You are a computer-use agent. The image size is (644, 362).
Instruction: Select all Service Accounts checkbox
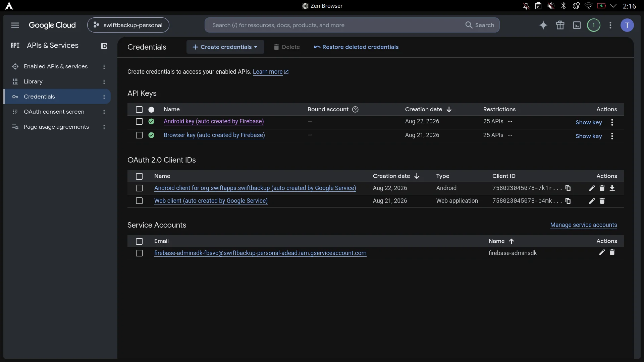139,241
